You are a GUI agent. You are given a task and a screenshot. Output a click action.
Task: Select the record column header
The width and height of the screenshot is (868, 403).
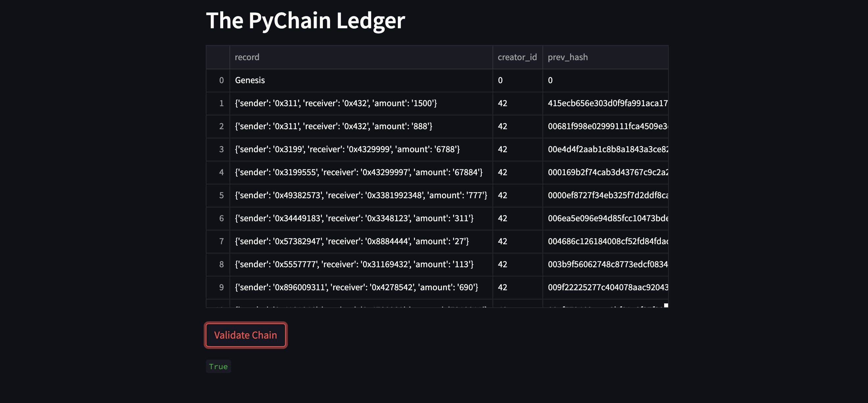pyautogui.click(x=247, y=57)
